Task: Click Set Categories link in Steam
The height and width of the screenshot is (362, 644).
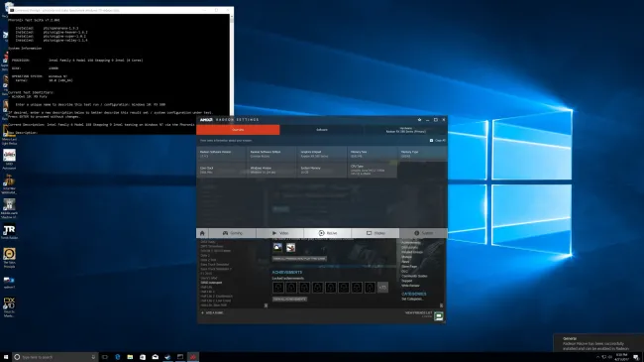Action: point(412,300)
